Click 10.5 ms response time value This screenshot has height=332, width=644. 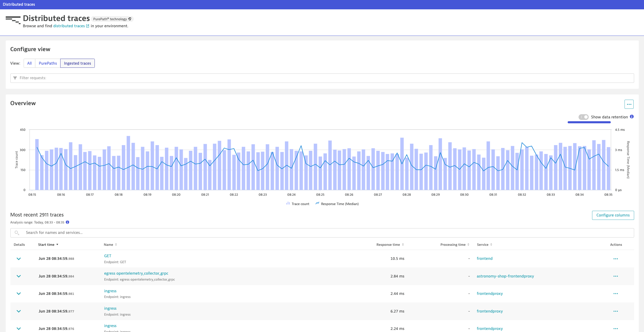397,259
